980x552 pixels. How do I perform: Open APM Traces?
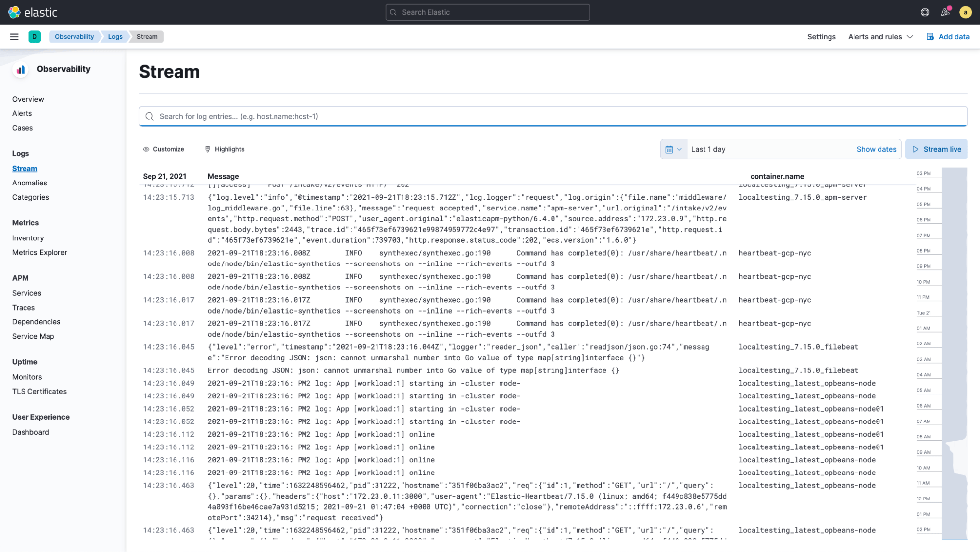pos(24,308)
